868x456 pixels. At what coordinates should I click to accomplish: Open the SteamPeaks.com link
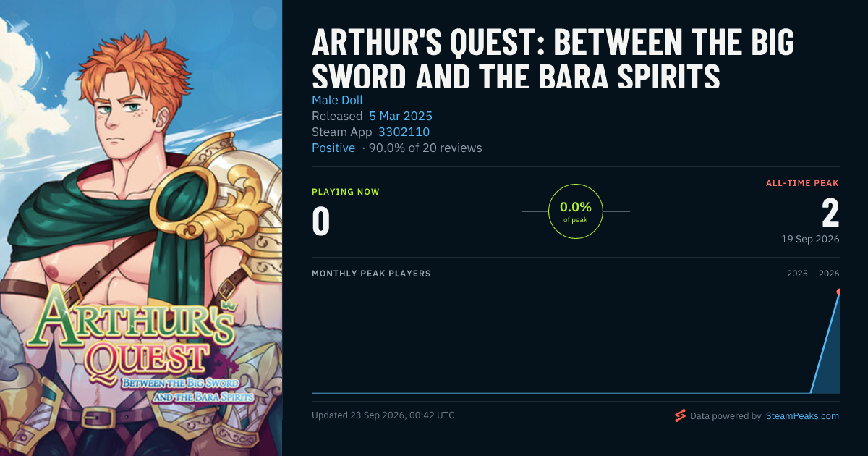click(802, 416)
